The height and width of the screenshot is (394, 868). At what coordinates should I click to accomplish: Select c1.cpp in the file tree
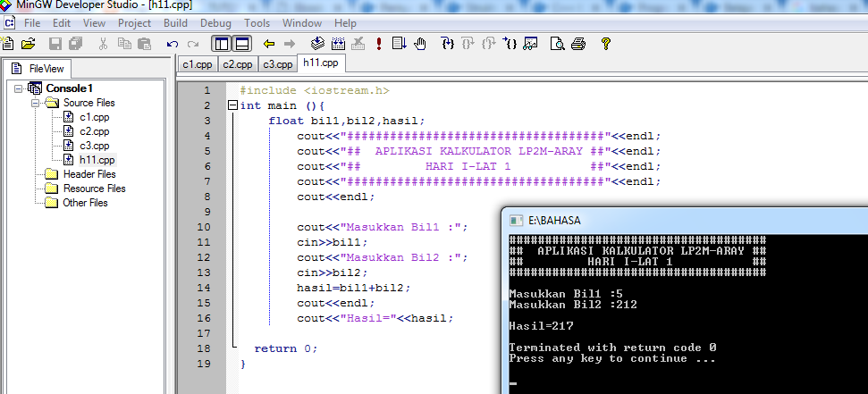coord(95,117)
